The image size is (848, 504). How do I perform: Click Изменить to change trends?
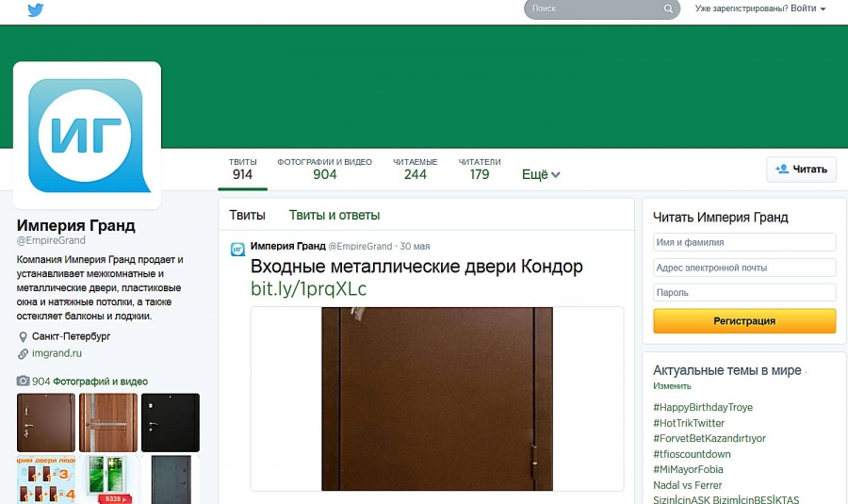672,386
